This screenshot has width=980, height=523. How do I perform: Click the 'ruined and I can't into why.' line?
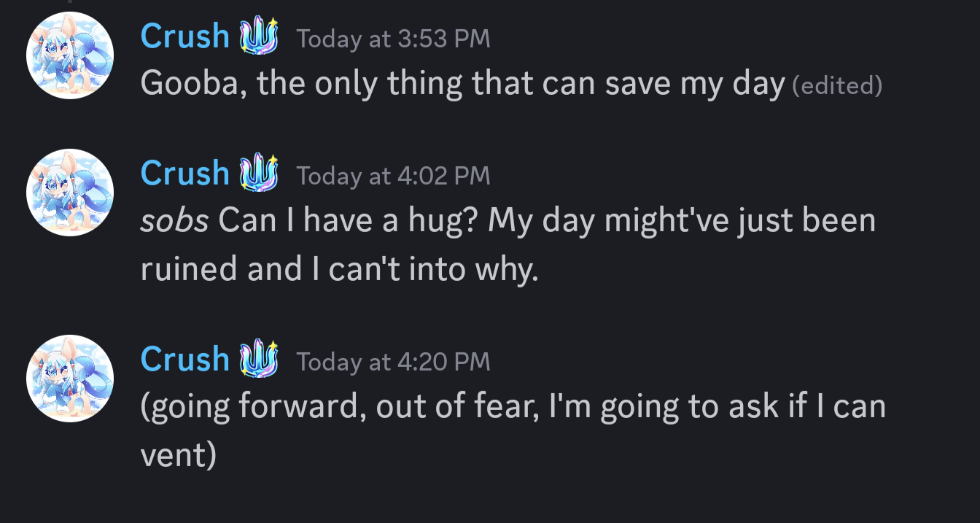339,269
